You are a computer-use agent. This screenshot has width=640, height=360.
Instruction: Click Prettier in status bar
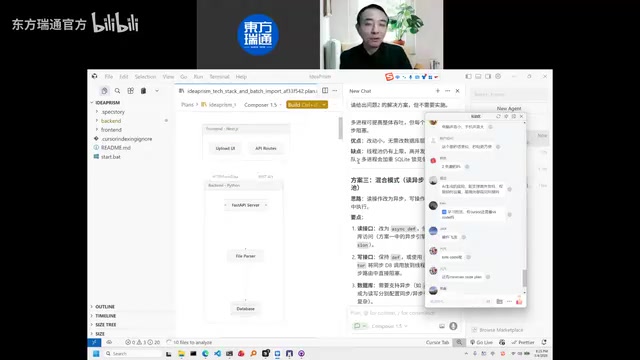click(523, 342)
